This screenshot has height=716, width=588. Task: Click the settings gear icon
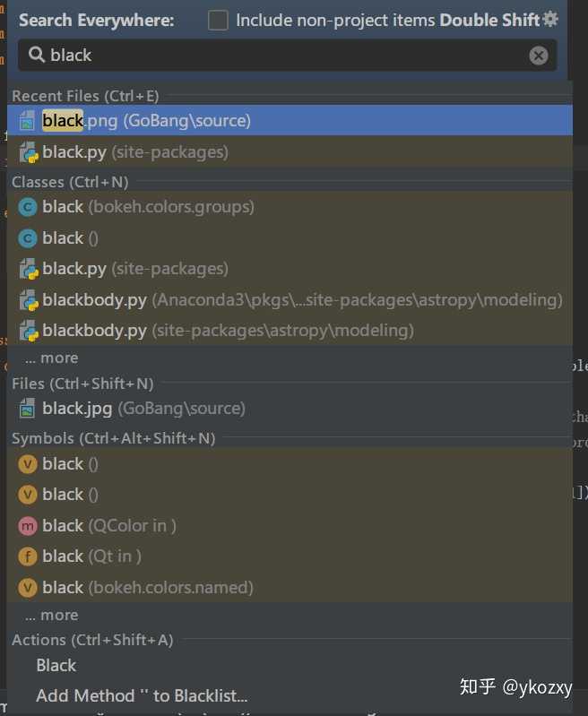(x=550, y=19)
